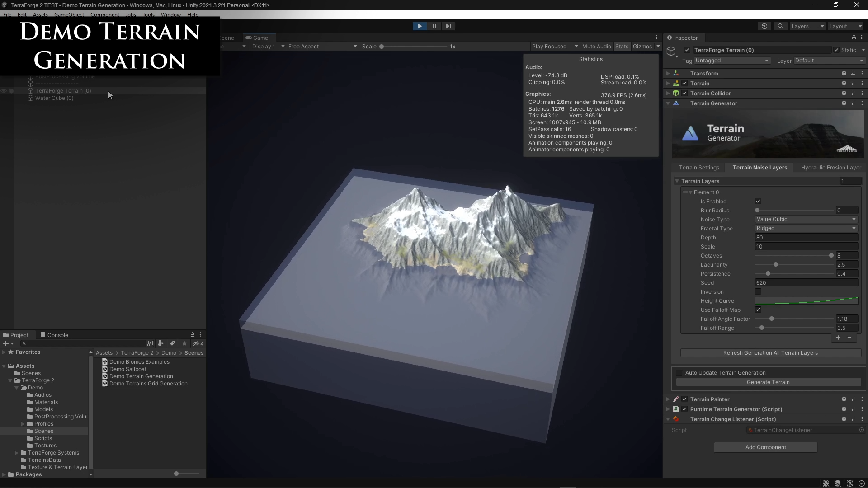Click the Pause button in toolbar

pos(434,26)
